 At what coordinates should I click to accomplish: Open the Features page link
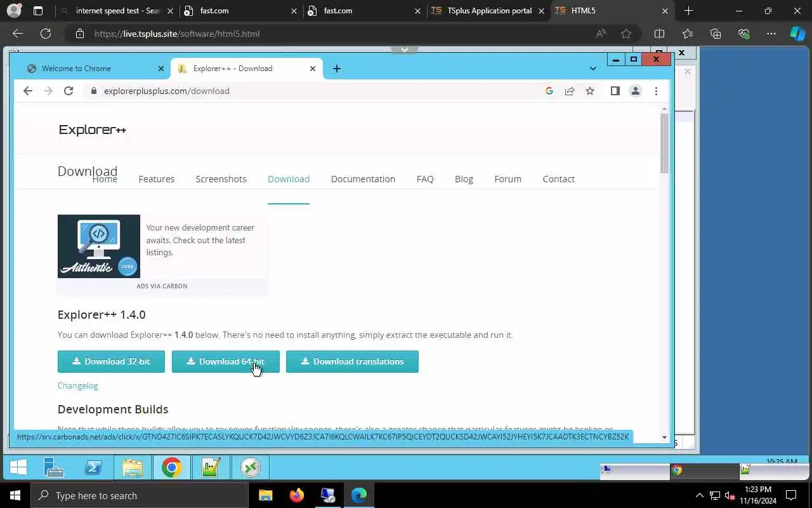point(156,179)
